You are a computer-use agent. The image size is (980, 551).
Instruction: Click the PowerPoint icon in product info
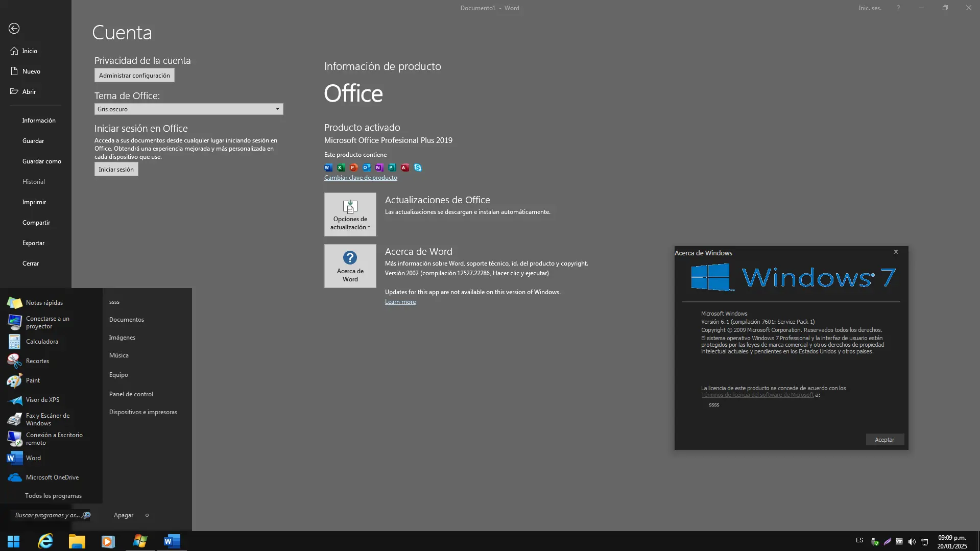(353, 167)
